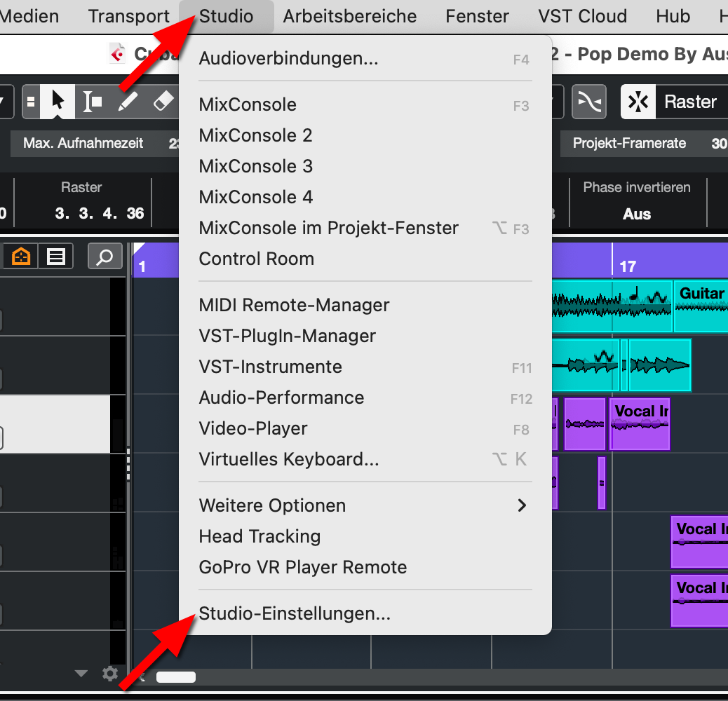
Task: Select MixConsole from the Studio menu
Action: point(247,104)
